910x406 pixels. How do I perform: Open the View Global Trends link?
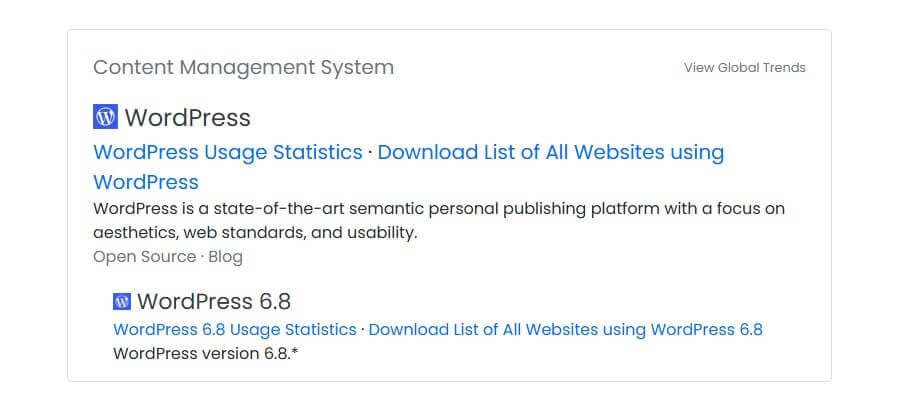(745, 67)
